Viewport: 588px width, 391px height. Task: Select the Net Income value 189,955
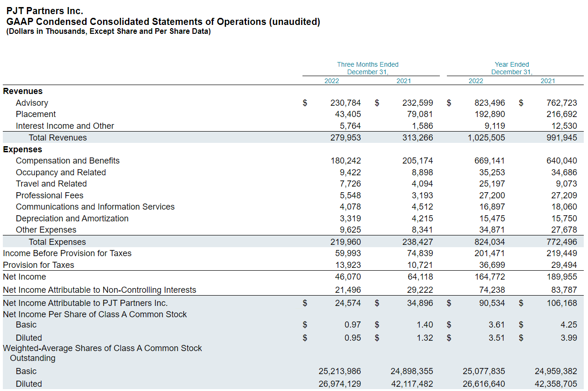(x=562, y=277)
